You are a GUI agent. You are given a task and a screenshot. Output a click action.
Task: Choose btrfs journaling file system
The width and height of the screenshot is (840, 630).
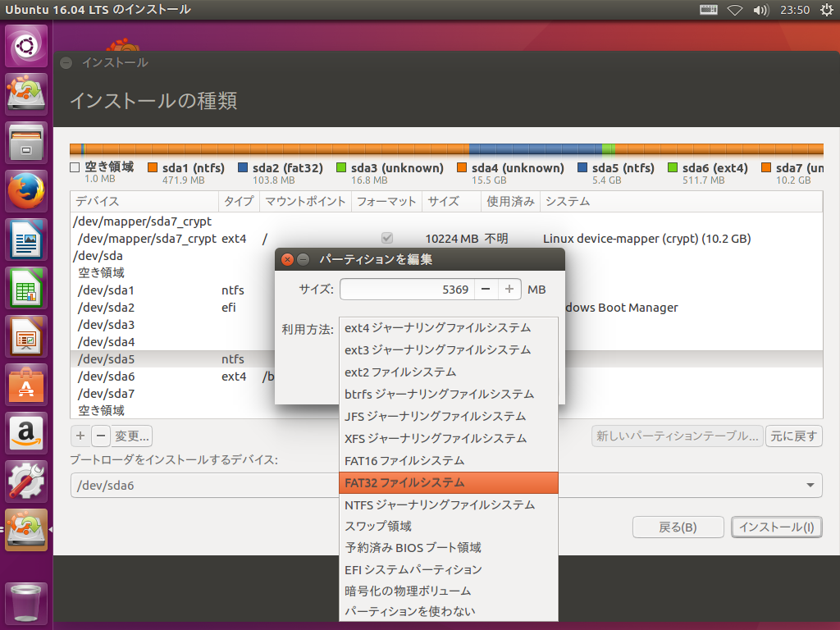[449, 395]
